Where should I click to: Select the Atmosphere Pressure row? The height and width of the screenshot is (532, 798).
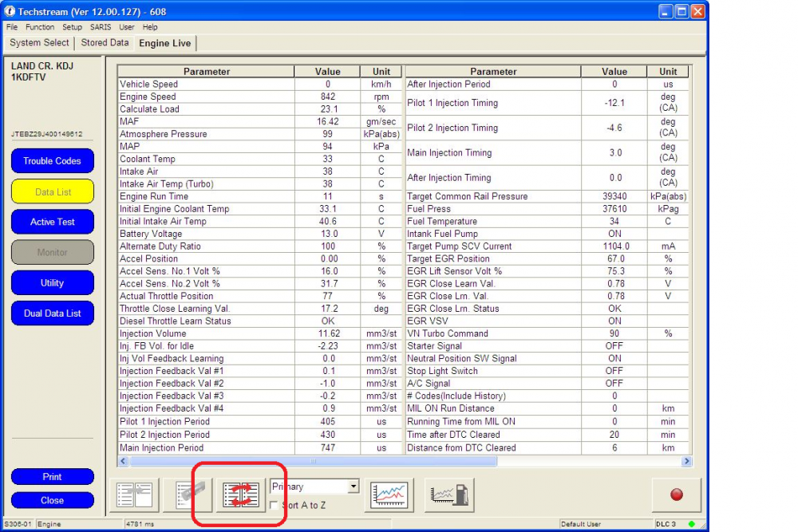260,134
